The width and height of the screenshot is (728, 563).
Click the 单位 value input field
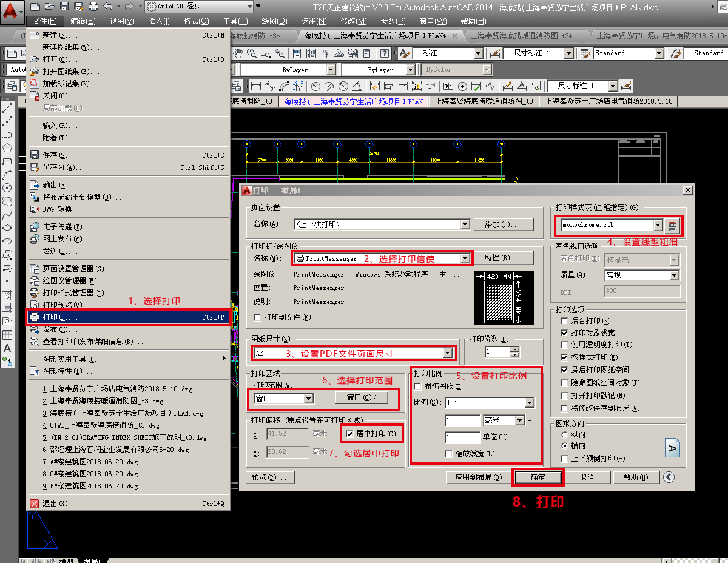pyautogui.click(x=462, y=437)
